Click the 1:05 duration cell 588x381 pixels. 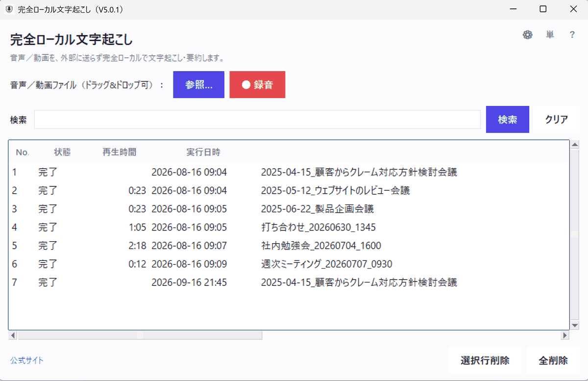point(137,227)
